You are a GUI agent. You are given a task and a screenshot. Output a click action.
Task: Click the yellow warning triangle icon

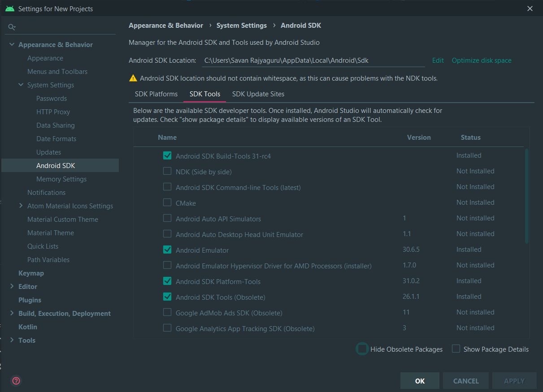tap(133, 78)
